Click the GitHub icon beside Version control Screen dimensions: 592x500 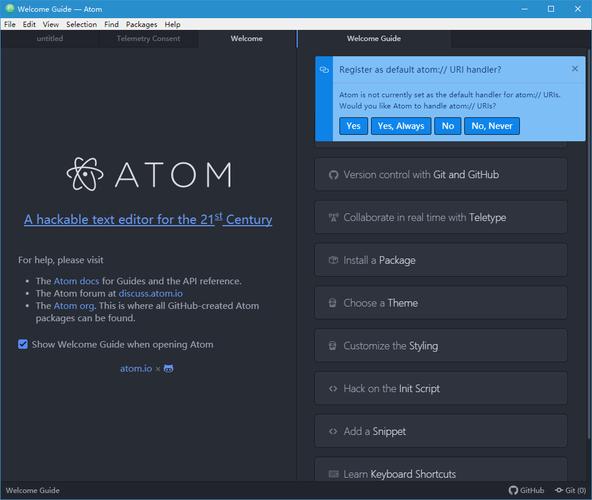click(x=333, y=175)
